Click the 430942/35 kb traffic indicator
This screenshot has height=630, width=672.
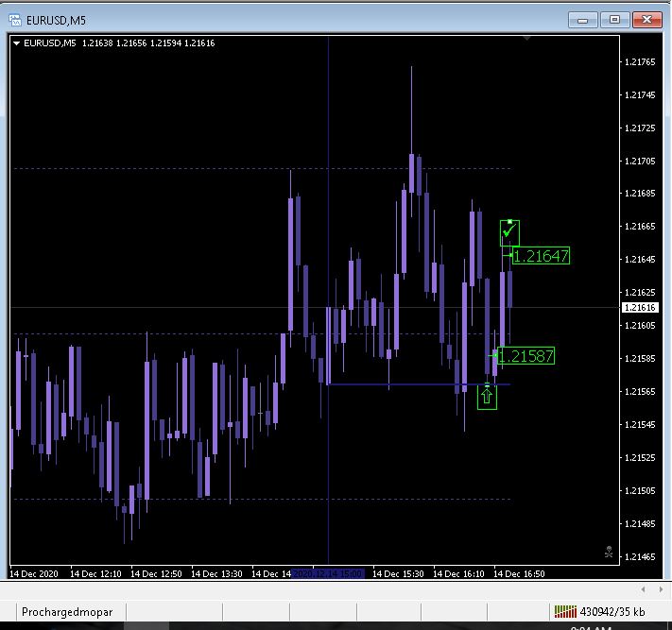click(612, 612)
